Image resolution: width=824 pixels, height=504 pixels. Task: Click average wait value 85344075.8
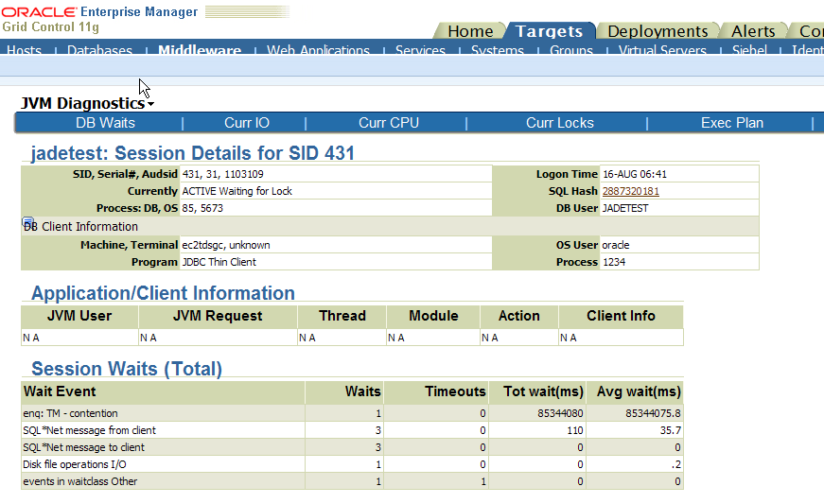coord(653,414)
